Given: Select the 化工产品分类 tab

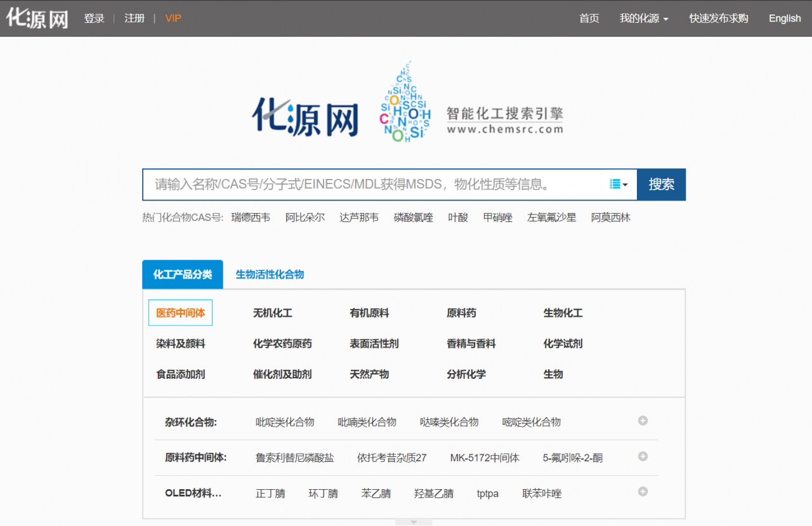Looking at the screenshot, I should (x=183, y=274).
